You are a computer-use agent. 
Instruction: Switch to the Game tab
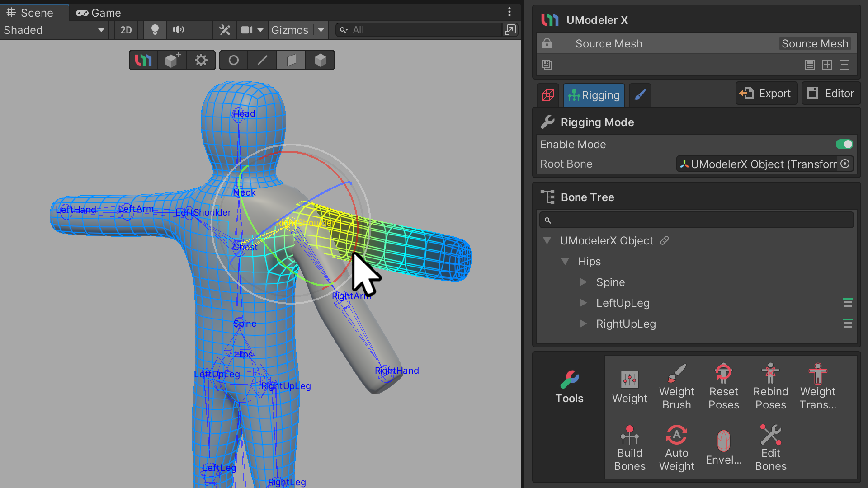[99, 13]
